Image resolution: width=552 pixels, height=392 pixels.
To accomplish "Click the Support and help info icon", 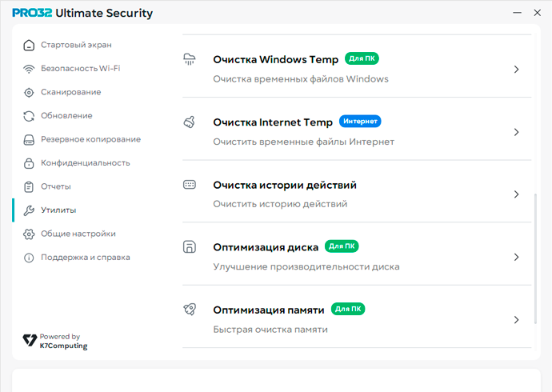I will click(29, 258).
